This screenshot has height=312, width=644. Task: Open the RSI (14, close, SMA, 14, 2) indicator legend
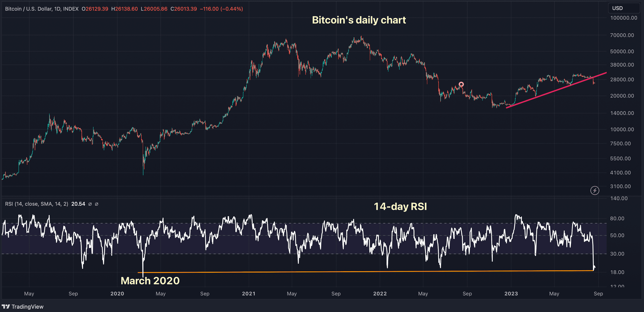click(x=36, y=204)
